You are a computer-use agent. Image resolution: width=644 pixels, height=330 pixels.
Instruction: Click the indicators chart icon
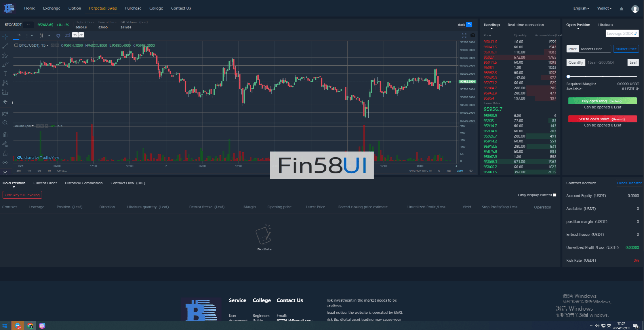pyautogui.click(x=68, y=35)
